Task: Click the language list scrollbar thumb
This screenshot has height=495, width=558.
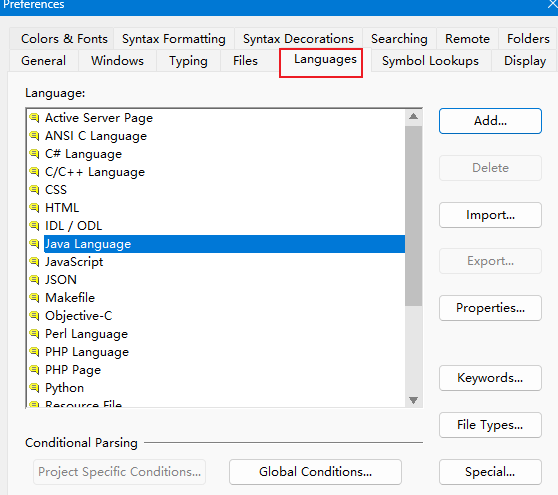Action: click(414, 215)
